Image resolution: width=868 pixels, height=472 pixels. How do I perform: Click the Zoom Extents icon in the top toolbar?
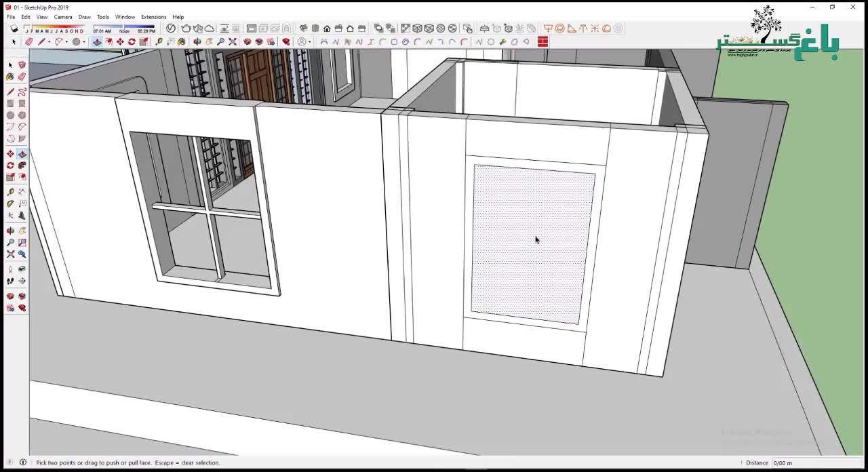pyautogui.click(x=233, y=42)
